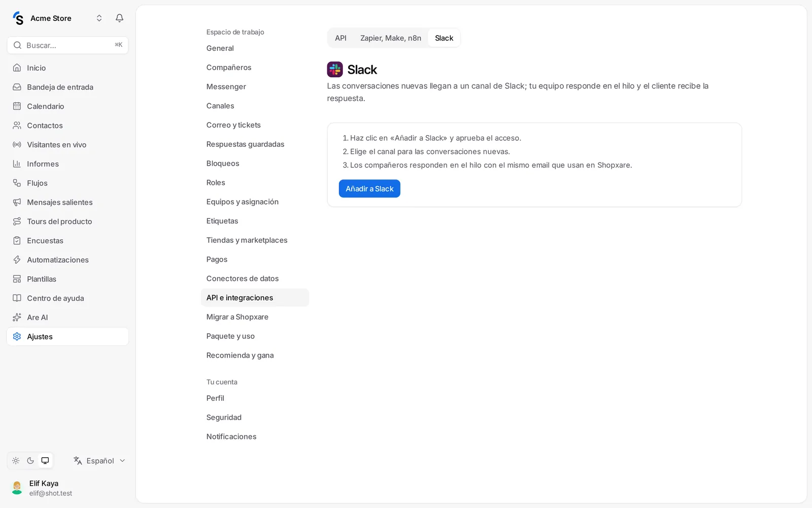Click the Calendario calendar icon
The width and height of the screenshot is (812, 508).
(x=17, y=106)
